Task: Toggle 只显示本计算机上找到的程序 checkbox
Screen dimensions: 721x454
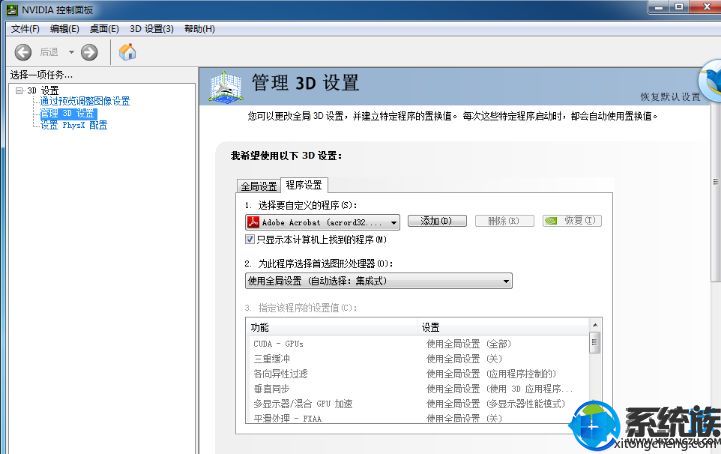Action: (250, 239)
